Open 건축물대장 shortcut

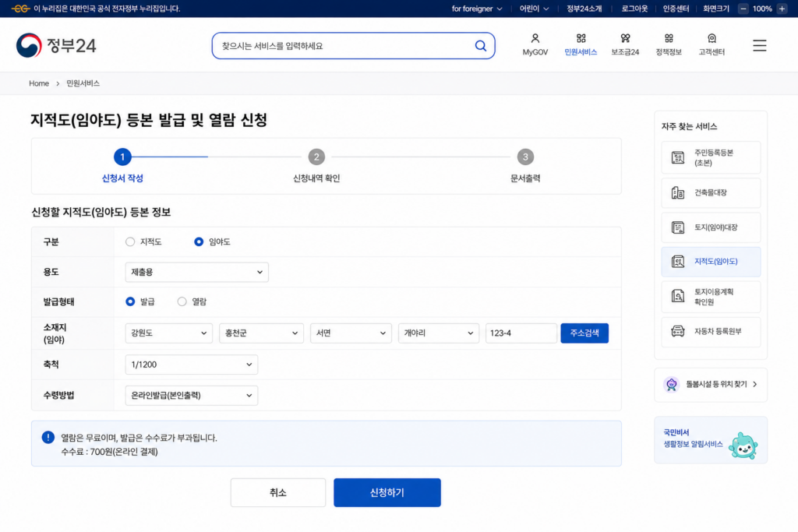[x=711, y=192]
